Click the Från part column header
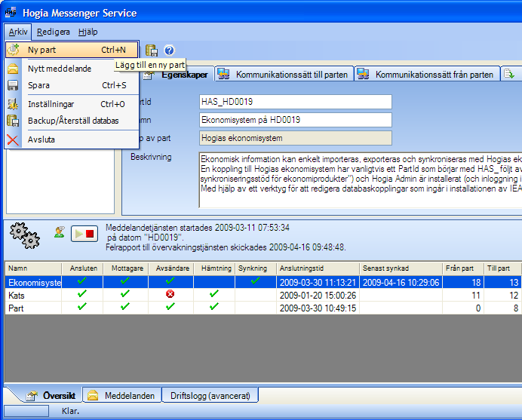This screenshot has width=522, height=420. click(463, 268)
